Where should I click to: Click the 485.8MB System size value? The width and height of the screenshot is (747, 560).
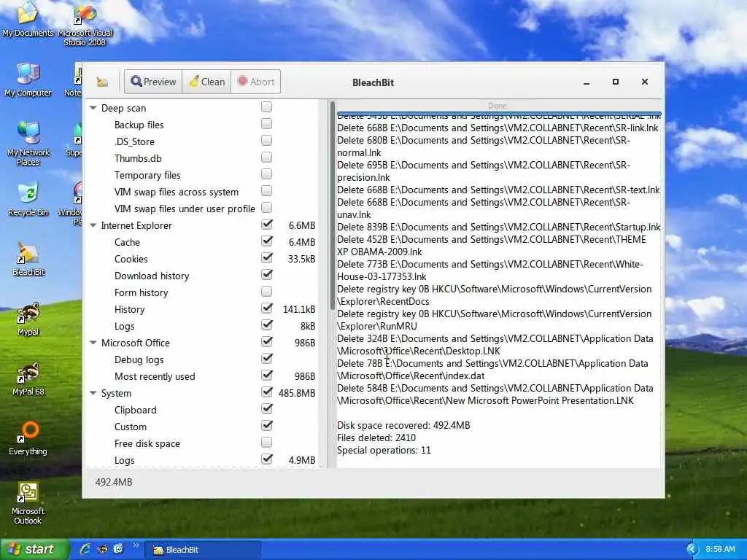[297, 393]
